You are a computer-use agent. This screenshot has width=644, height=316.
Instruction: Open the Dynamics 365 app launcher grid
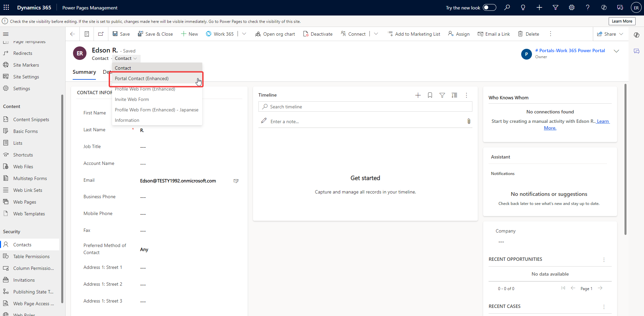[6, 7]
